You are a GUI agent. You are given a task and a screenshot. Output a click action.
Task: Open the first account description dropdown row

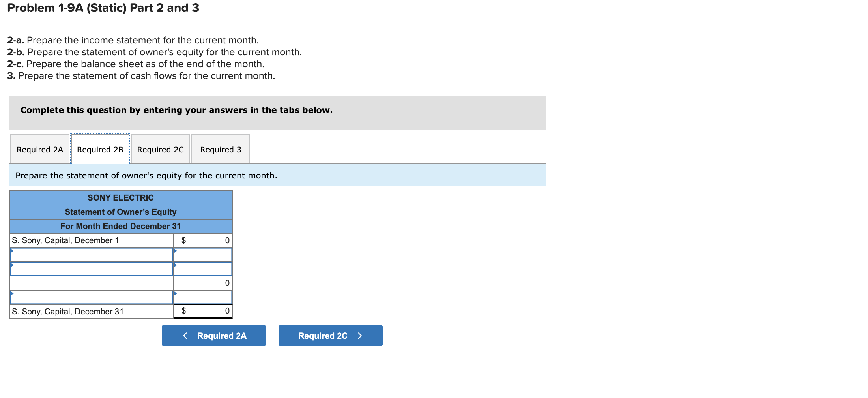tap(91, 255)
